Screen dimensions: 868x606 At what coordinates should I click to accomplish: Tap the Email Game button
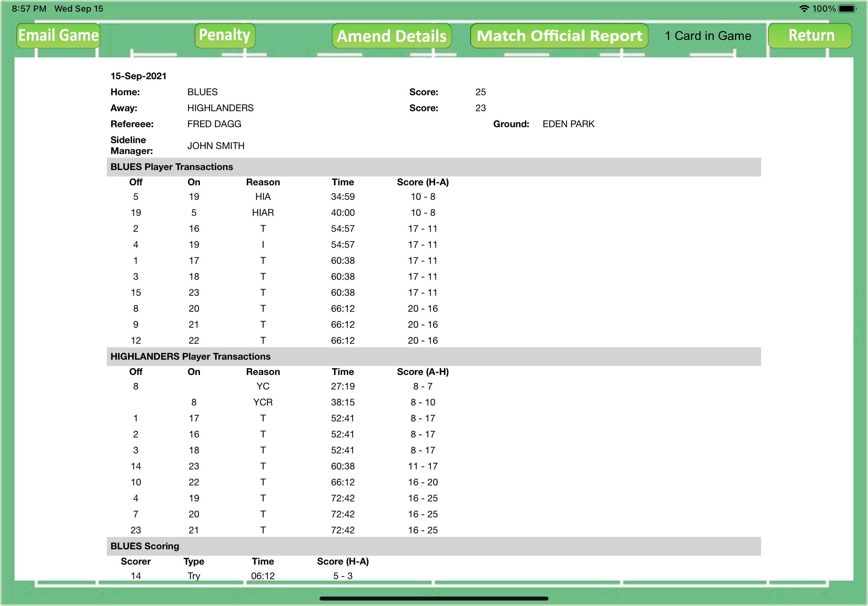coord(58,36)
